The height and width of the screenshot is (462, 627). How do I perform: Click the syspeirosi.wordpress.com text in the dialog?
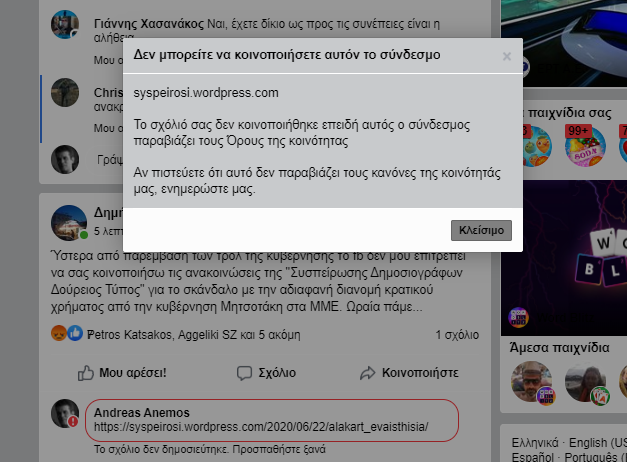tap(206, 93)
